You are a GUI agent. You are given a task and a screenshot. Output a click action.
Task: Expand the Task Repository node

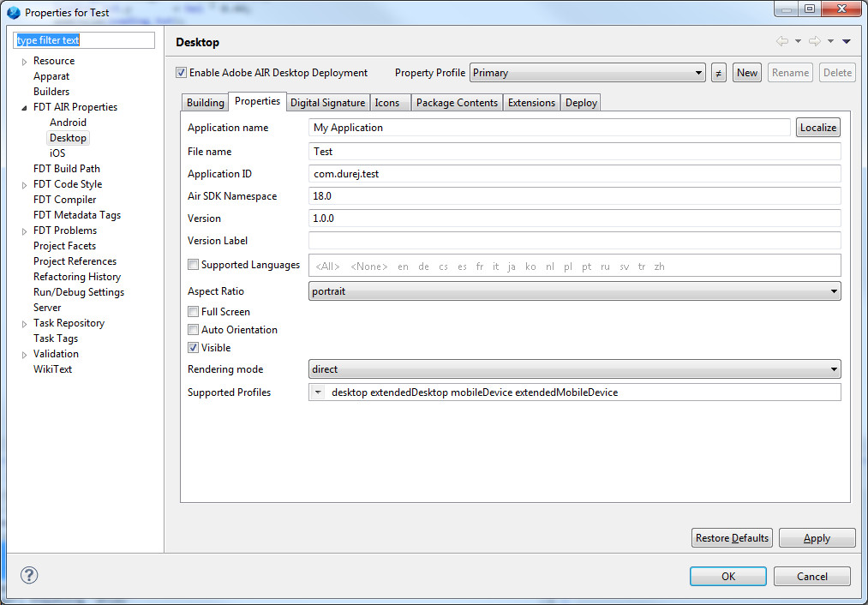(x=24, y=324)
